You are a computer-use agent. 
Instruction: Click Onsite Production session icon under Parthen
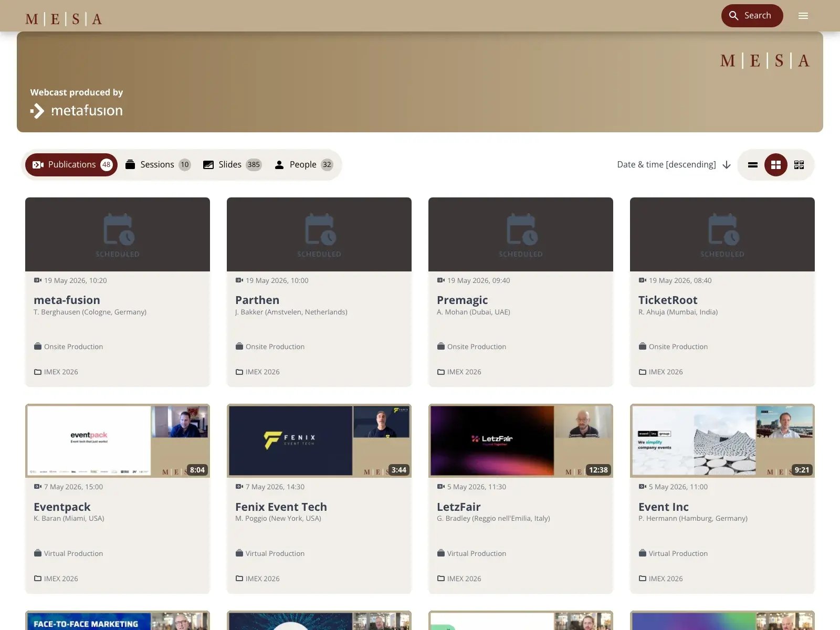(x=239, y=346)
